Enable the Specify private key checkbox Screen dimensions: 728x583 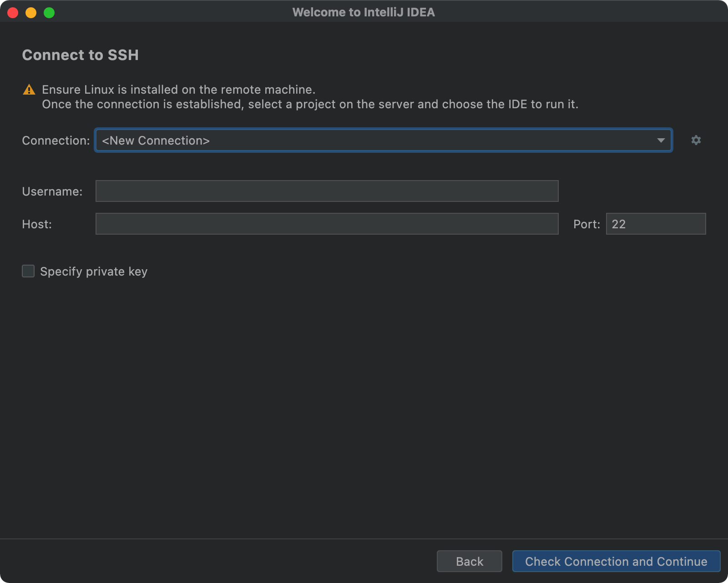[x=28, y=271]
